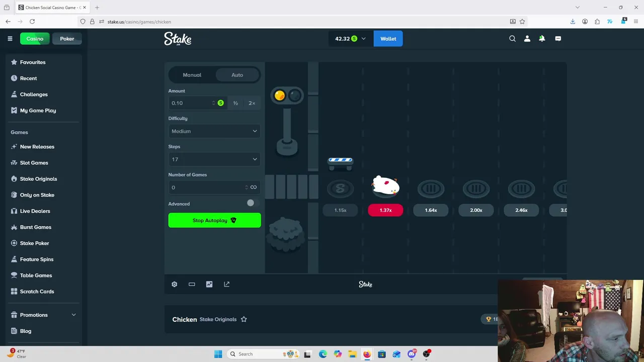Open the hamburger sidebar menu
This screenshot has height=362, width=644.
[10, 39]
